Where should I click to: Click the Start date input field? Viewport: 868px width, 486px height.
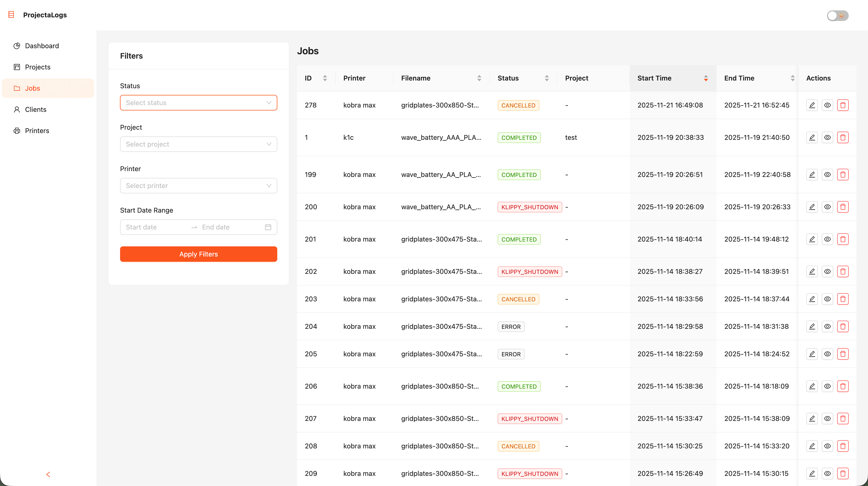click(x=155, y=227)
